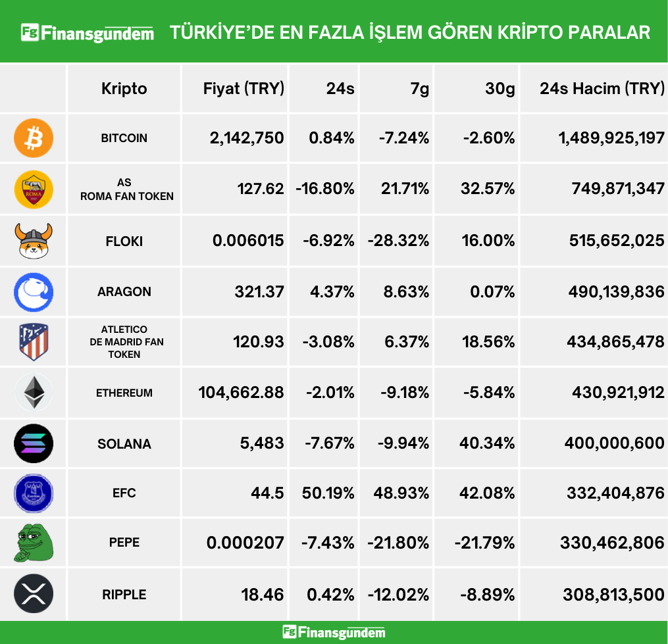Click the ETHEREUM name label
The width and height of the screenshot is (668, 644).
[x=124, y=393]
